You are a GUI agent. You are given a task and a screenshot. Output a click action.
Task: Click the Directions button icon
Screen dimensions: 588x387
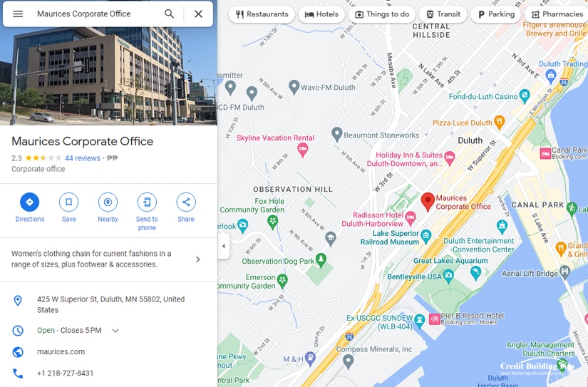pos(30,202)
